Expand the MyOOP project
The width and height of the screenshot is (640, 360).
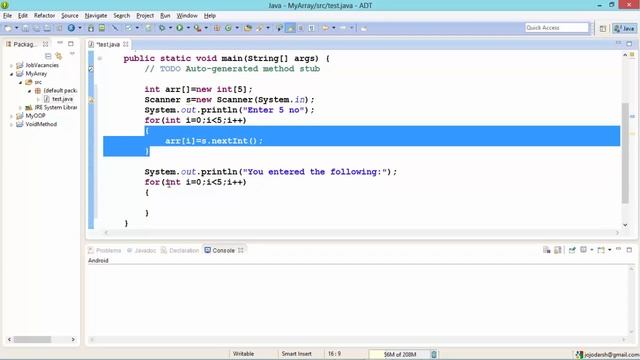(x=11, y=116)
